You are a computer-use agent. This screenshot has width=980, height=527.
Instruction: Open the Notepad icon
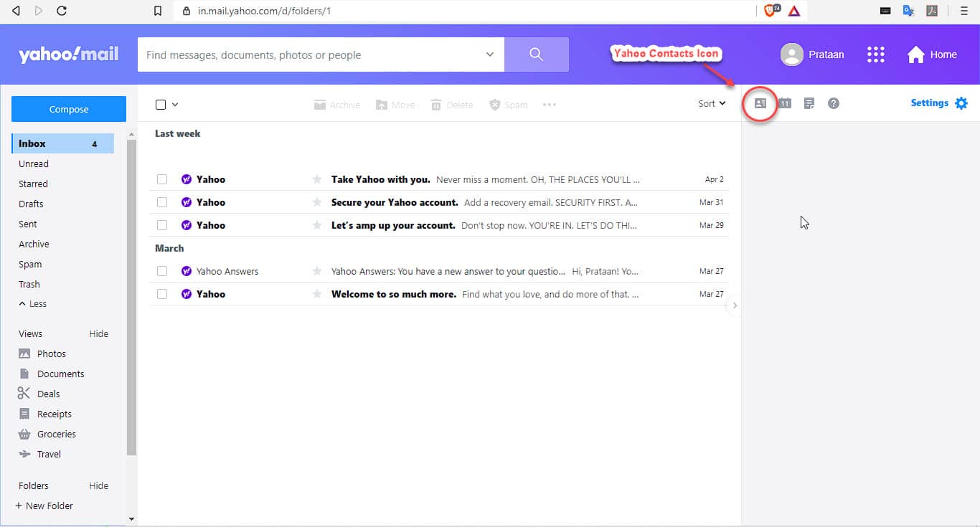(809, 103)
